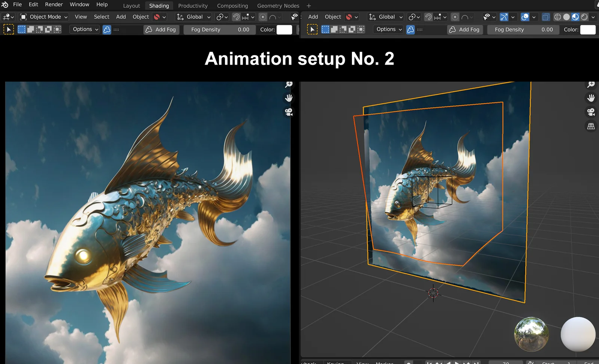Toggle the snapping magnet icon
Screen dimensions: 599x364
[x=236, y=17]
